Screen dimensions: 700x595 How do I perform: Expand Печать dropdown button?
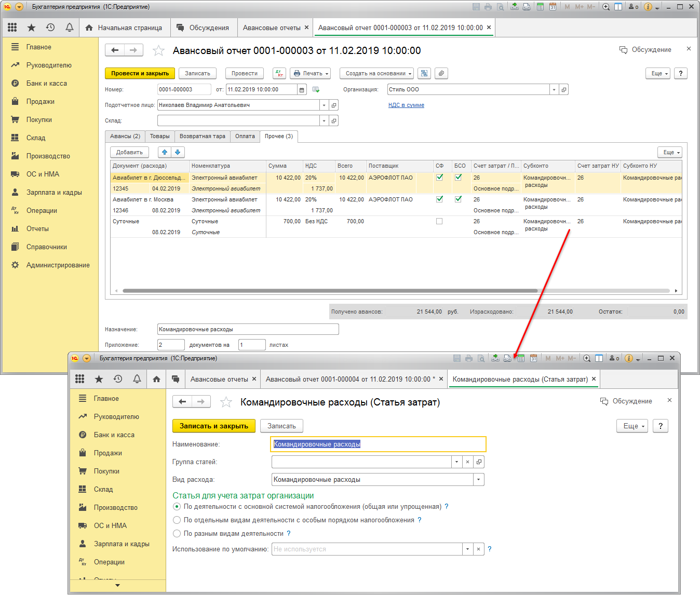[x=311, y=73]
